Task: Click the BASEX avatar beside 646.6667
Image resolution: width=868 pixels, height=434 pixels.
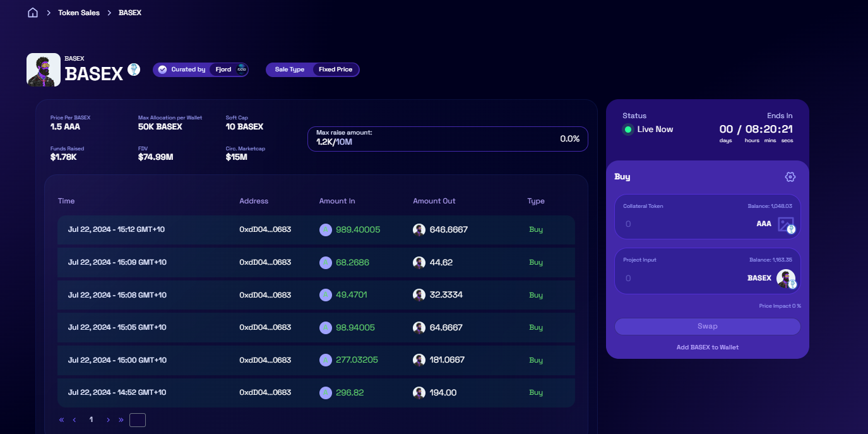Action: 419,230
